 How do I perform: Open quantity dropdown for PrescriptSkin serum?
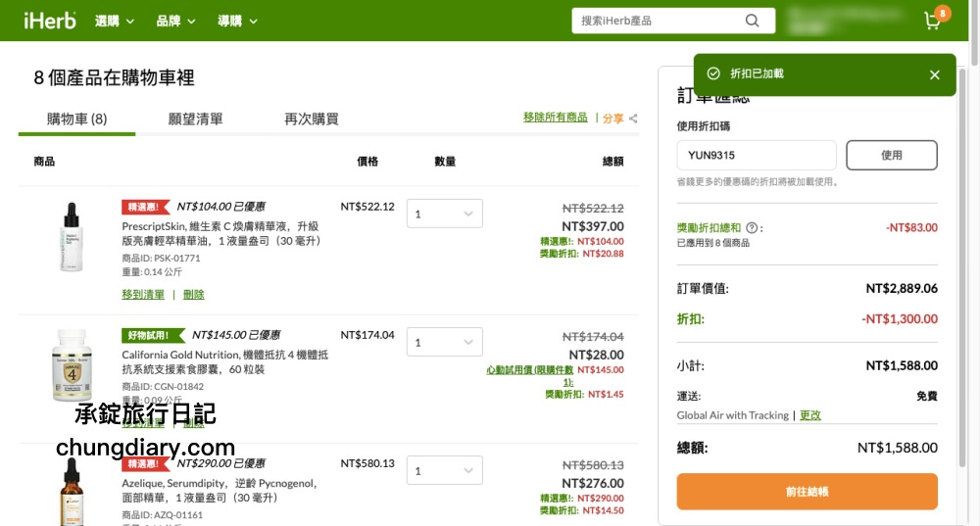pos(444,214)
